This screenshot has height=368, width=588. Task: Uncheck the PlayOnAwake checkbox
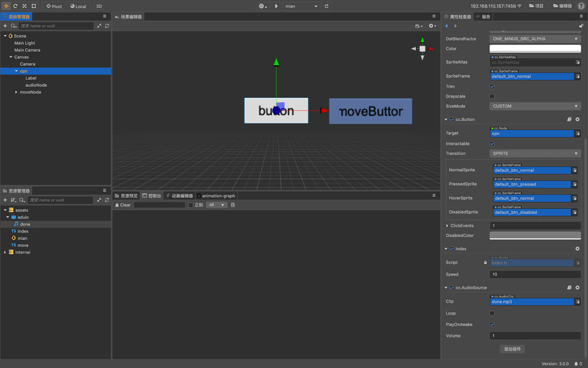[x=492, y=325]
